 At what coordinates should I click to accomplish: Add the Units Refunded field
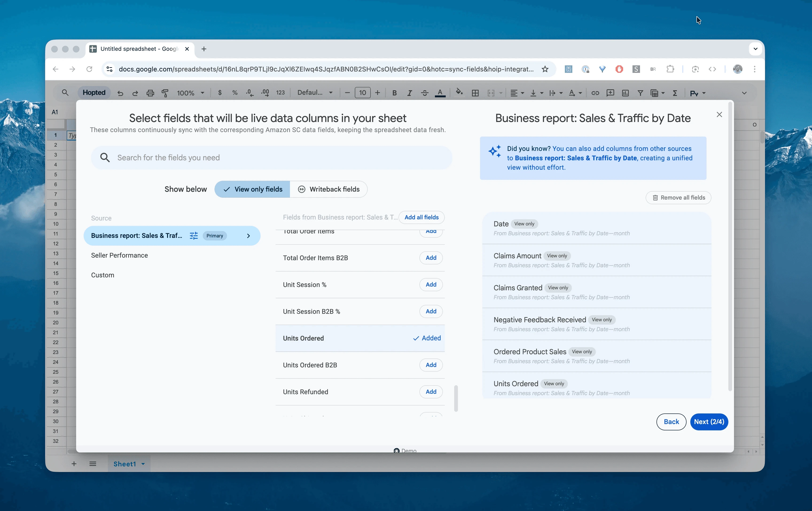tap(431, 392)
